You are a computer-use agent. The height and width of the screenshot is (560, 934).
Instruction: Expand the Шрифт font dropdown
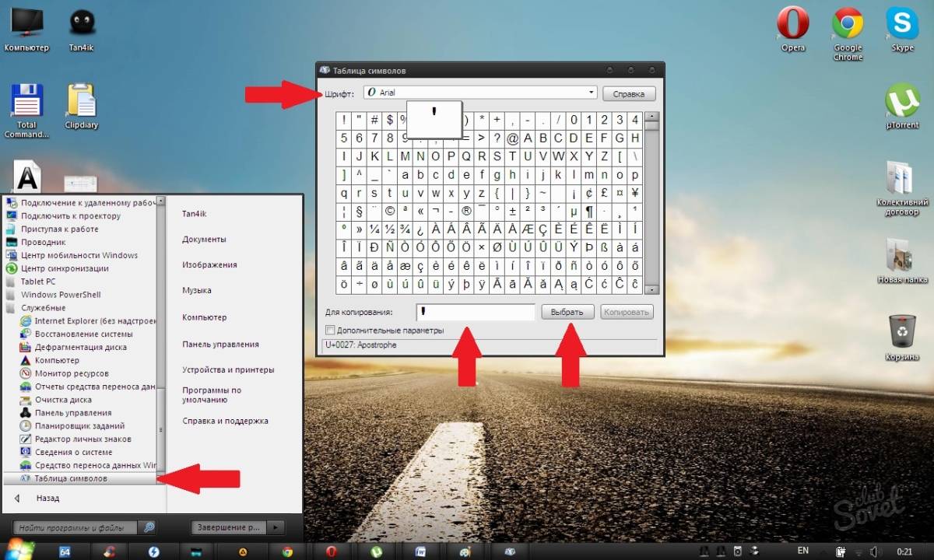[591, 93]
